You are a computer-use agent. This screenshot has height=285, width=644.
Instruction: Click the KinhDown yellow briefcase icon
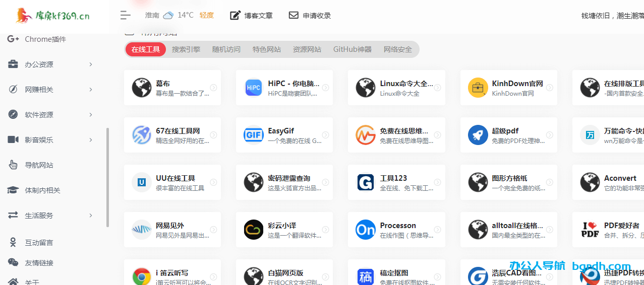point(478,88)
